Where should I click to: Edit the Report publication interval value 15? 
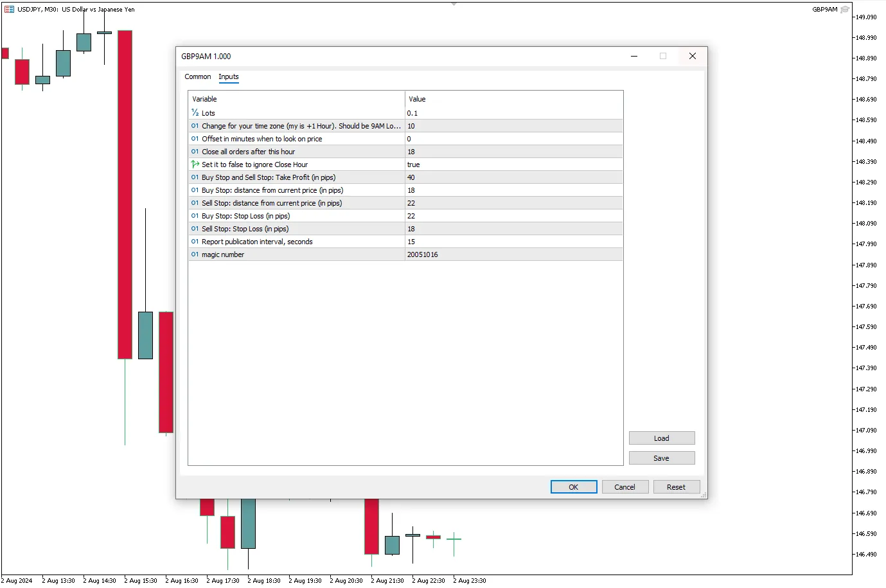514,242
